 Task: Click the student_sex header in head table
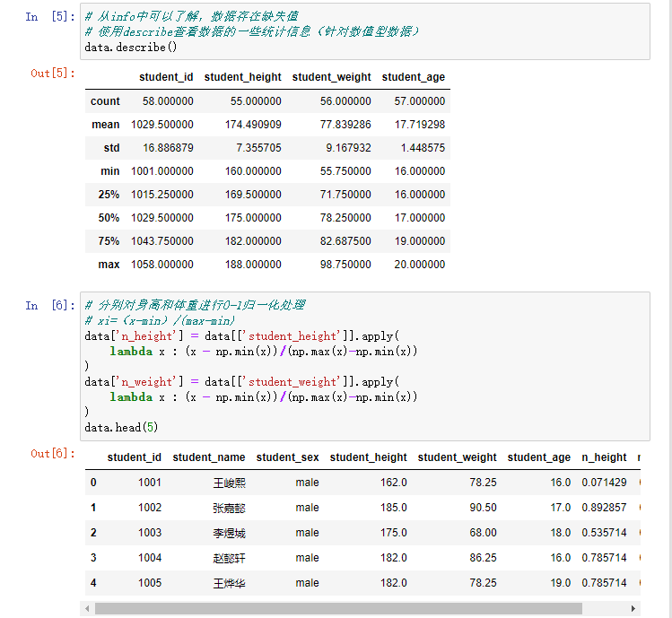[x=288, y=457]
